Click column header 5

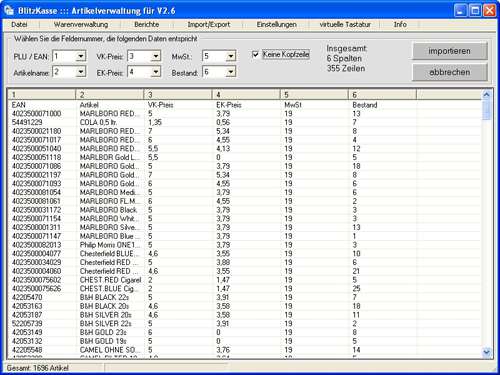(x=314, y=95)
